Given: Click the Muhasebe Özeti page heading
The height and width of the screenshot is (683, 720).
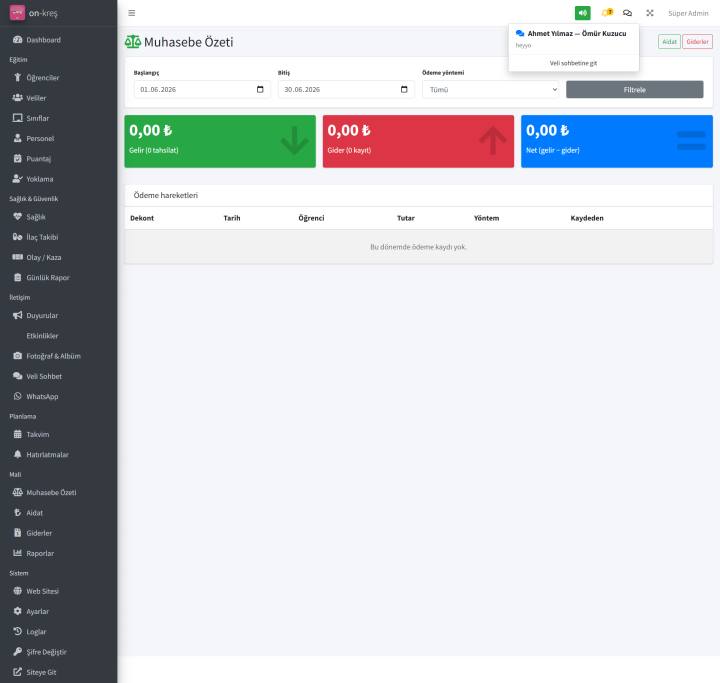Looking at the screenshot, I should (188, 42).
